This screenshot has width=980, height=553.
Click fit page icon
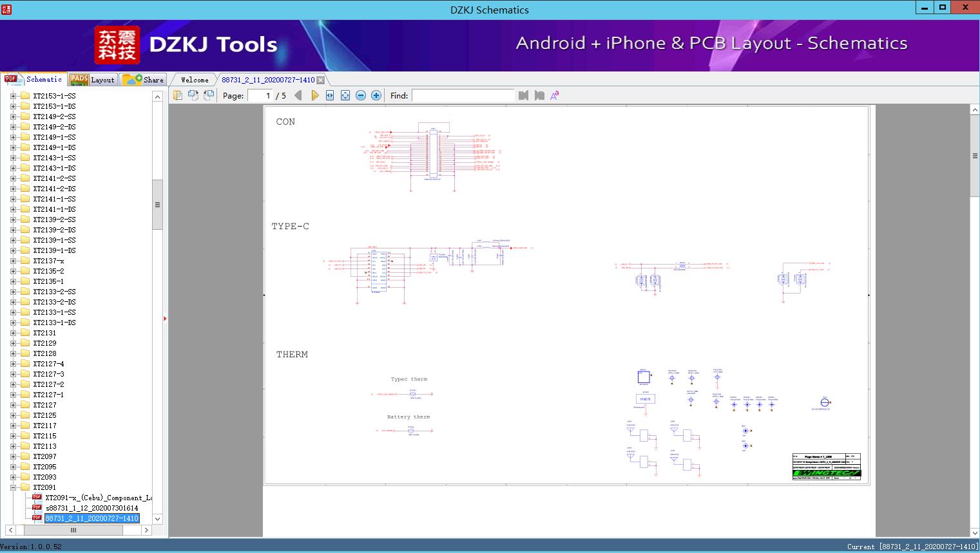point(345,95)
